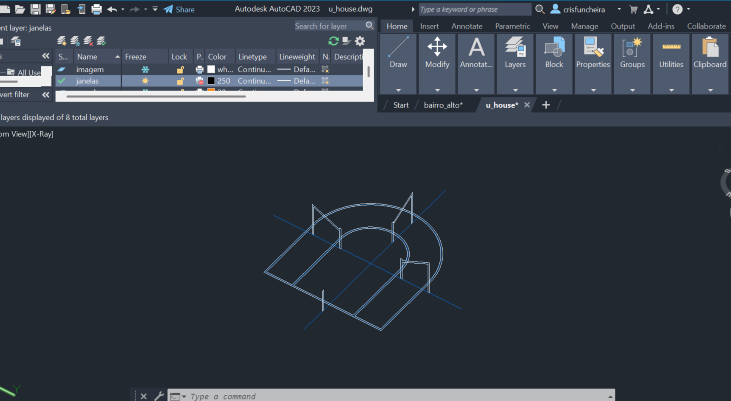Image resolution: width=731 pixels, height=401 pixels.
Task: Toggle plot for the imagem layer
Action: click(200, 69)
